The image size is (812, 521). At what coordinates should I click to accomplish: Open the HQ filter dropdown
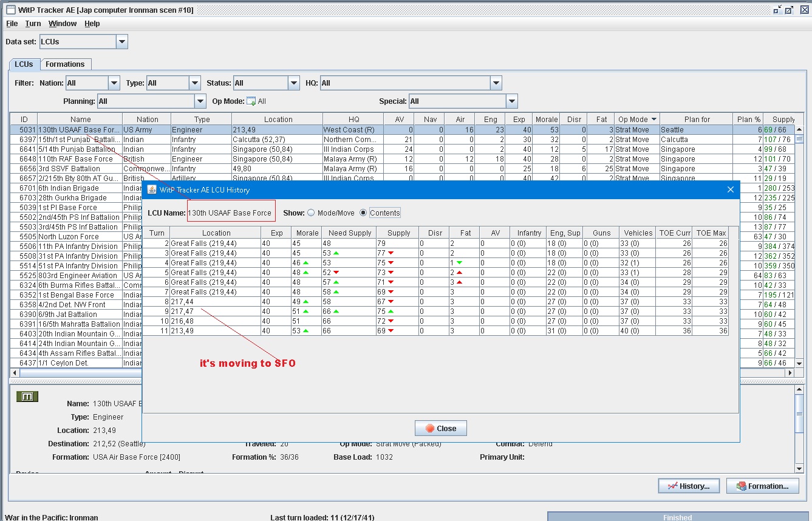(x=496, y=83)
